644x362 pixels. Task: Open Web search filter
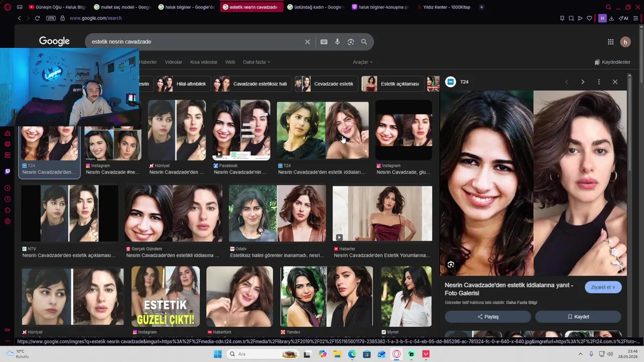coord(230,62)
